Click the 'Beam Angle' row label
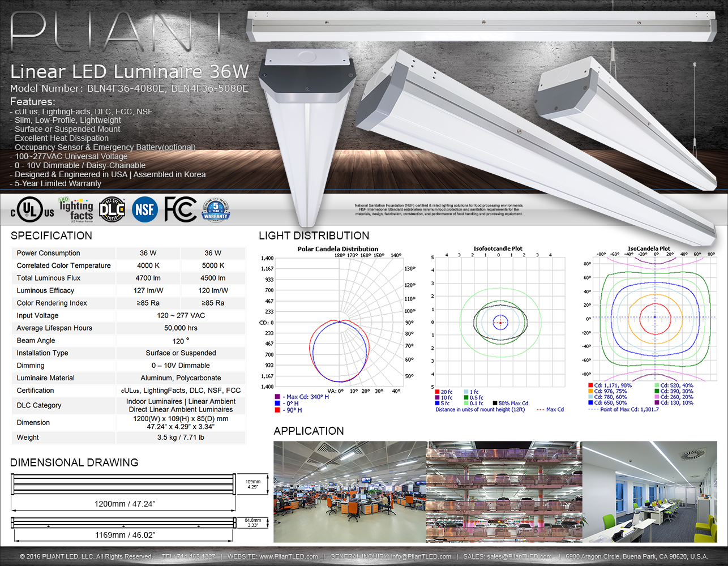Screen dimensions: 728x566 click(36, 340)
